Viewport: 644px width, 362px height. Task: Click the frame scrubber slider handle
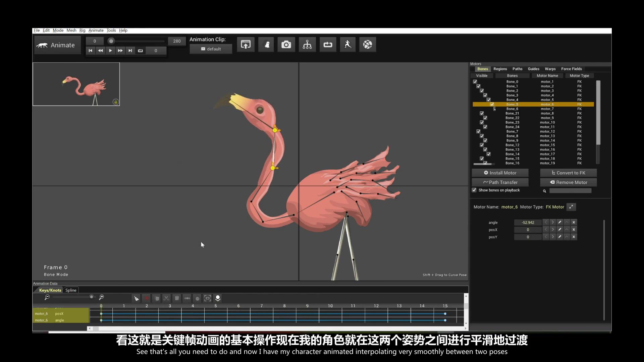pos(111,41)
